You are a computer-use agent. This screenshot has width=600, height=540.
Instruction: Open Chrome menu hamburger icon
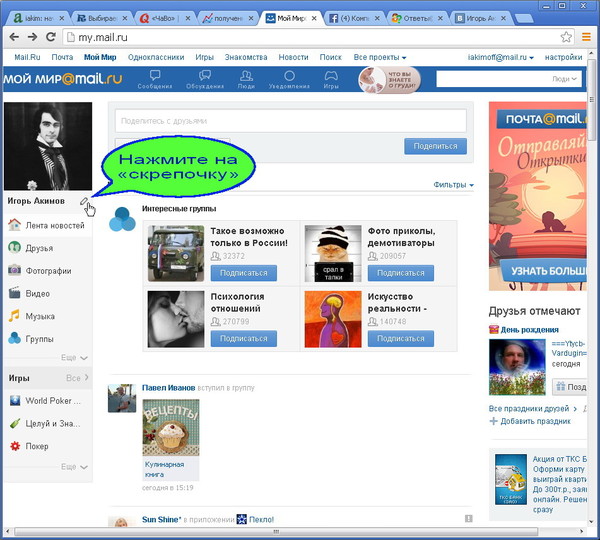click(586, 37)
